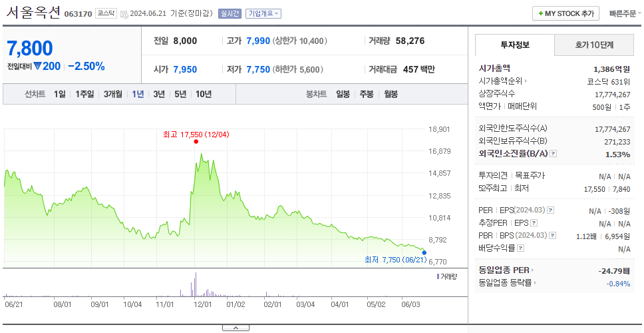Viewport: 644px width, 333px height.
Task: Expand 동일업종 PER arrow link
Action: [x=533, y=270]
